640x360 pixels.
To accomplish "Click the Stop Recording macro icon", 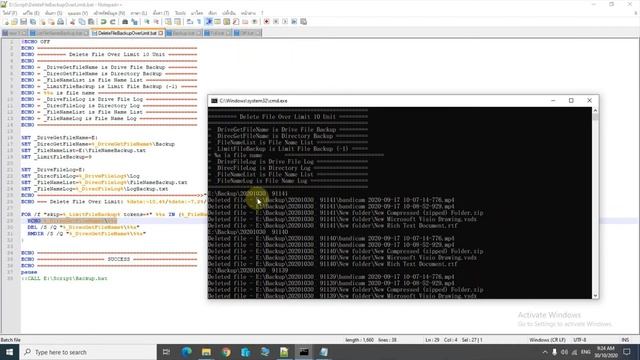I will click(x=276, y=22).
